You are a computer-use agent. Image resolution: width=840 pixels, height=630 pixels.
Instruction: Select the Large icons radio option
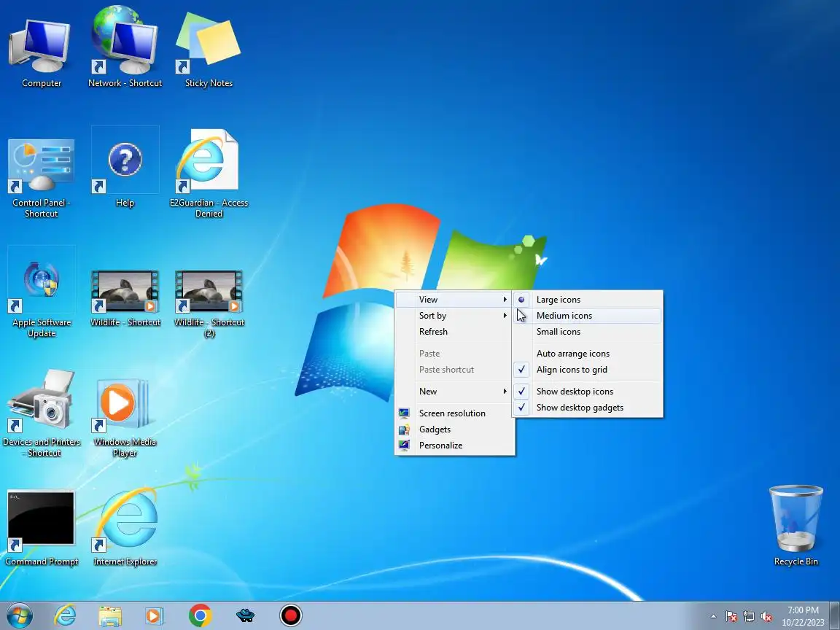[x=588, y=300]
